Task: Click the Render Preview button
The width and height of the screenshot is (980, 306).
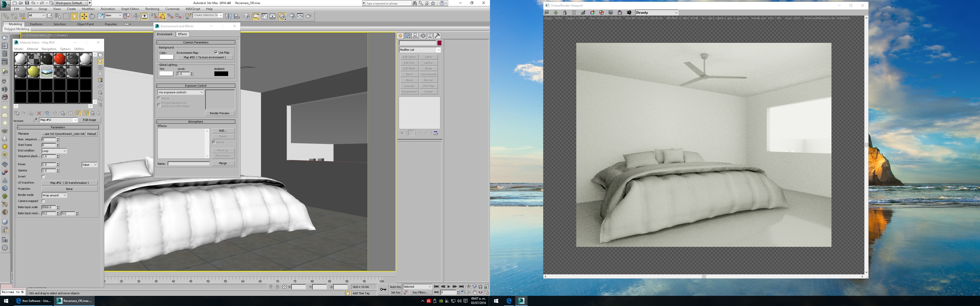Action: point(219,113)
